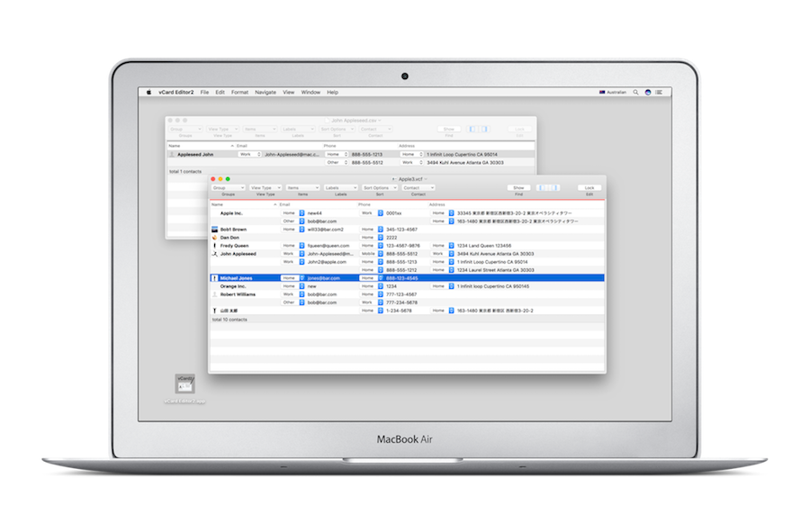This screenshot has height=532, width=810.
Task: Click Fredy Queen's contact photo
Action: click(x=215, y=246)
